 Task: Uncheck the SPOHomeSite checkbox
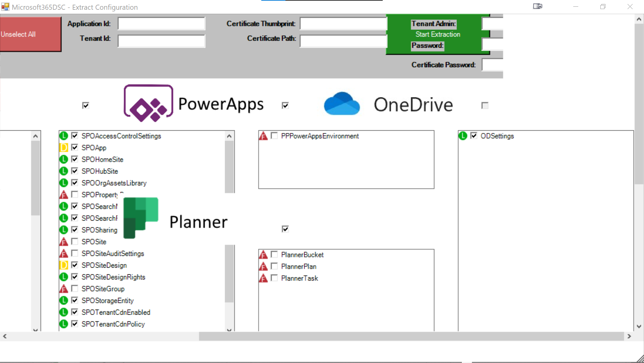pyautogui.click(x=75, y=159)
